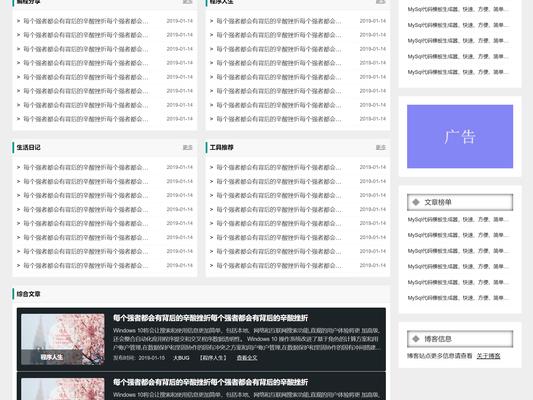Click the diamond icon beside 博客信息
The height and width of the screenshot is (400, 533).
click(x=416, y=339)
